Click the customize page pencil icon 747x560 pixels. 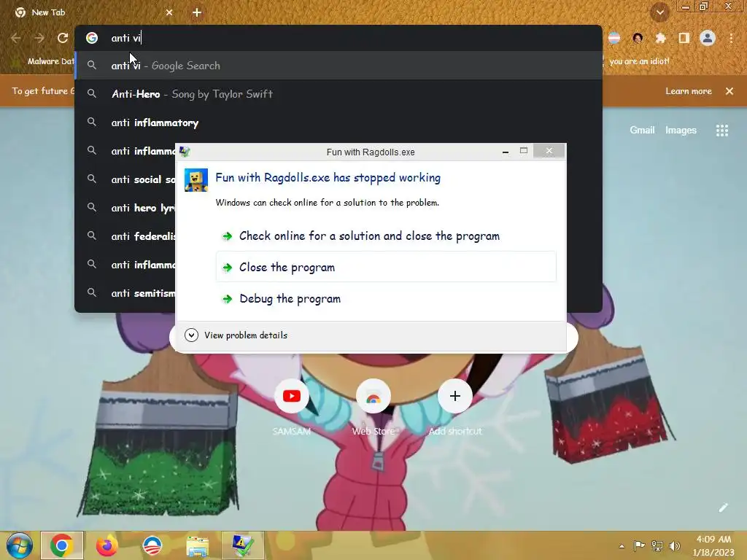tap(723, 507)
